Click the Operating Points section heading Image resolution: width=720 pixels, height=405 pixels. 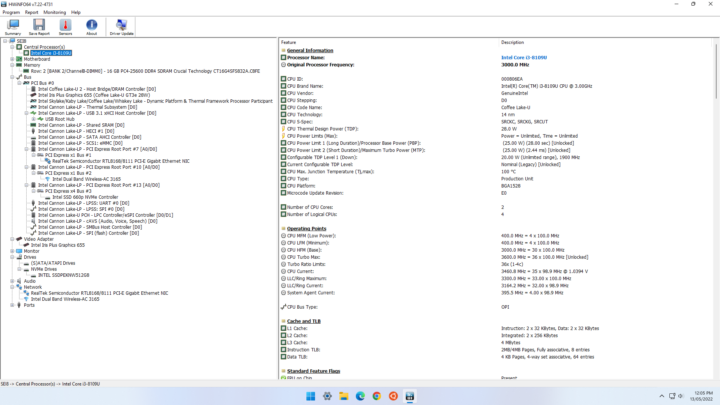tap(306, 228)
